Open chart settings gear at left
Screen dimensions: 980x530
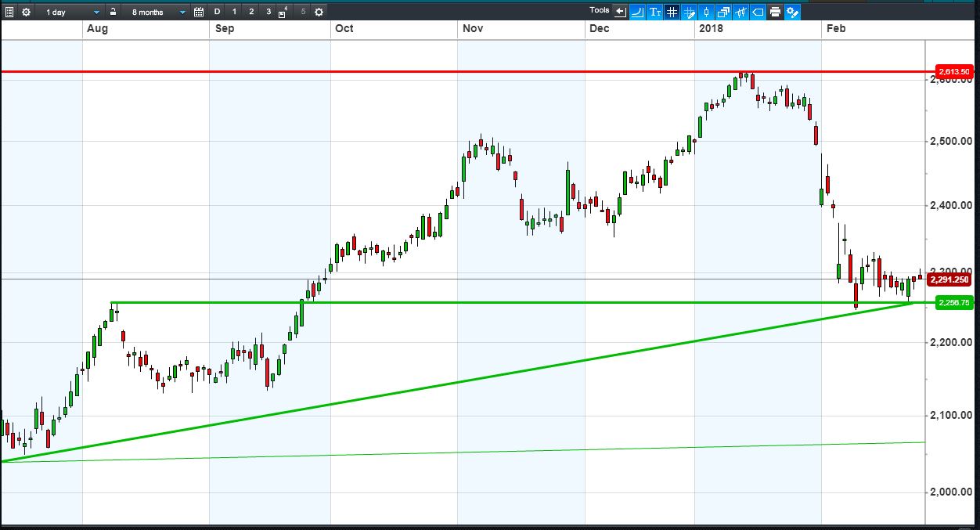[27, 12]
